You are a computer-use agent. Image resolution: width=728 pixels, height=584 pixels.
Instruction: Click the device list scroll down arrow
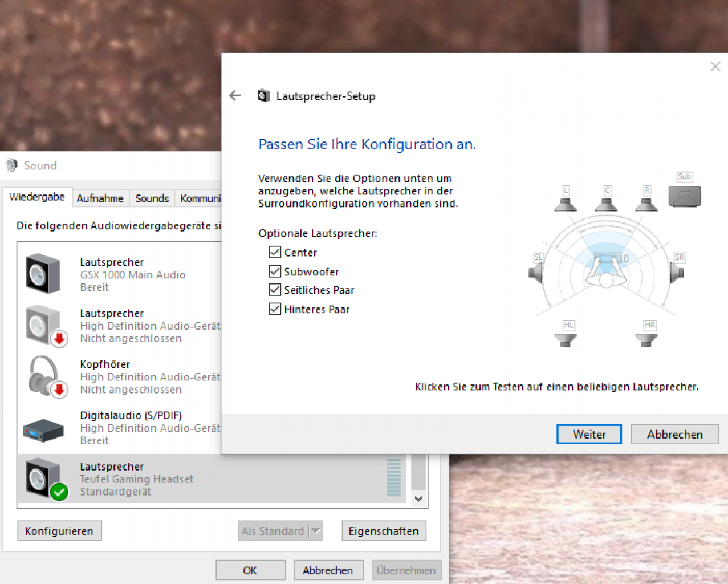[x=418, y=499]
